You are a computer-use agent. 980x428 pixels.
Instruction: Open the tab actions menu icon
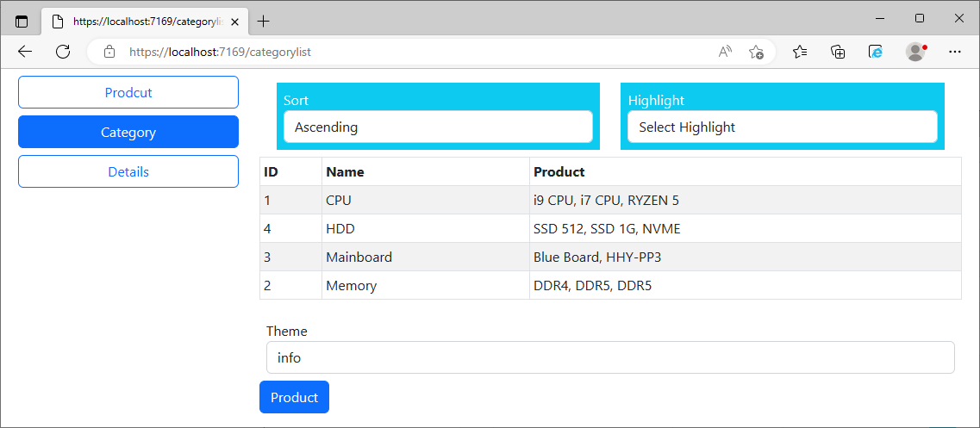(22, 22)
